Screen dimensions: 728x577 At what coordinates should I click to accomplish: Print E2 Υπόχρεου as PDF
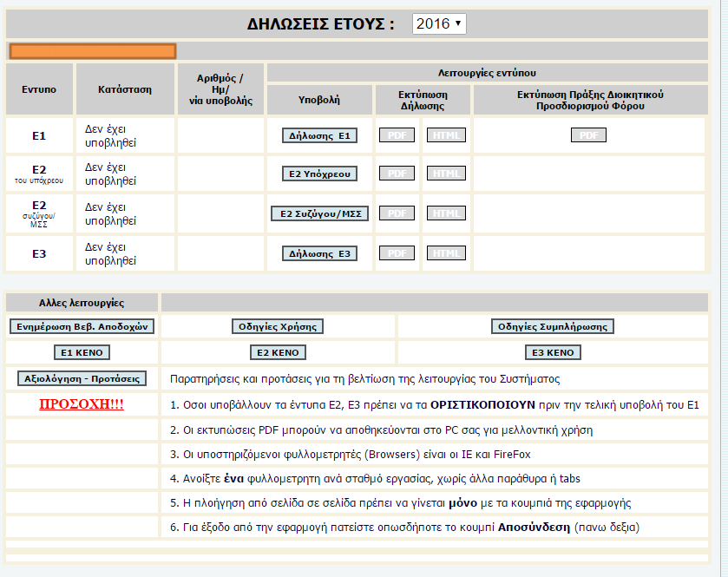click(x=397, y=174)
